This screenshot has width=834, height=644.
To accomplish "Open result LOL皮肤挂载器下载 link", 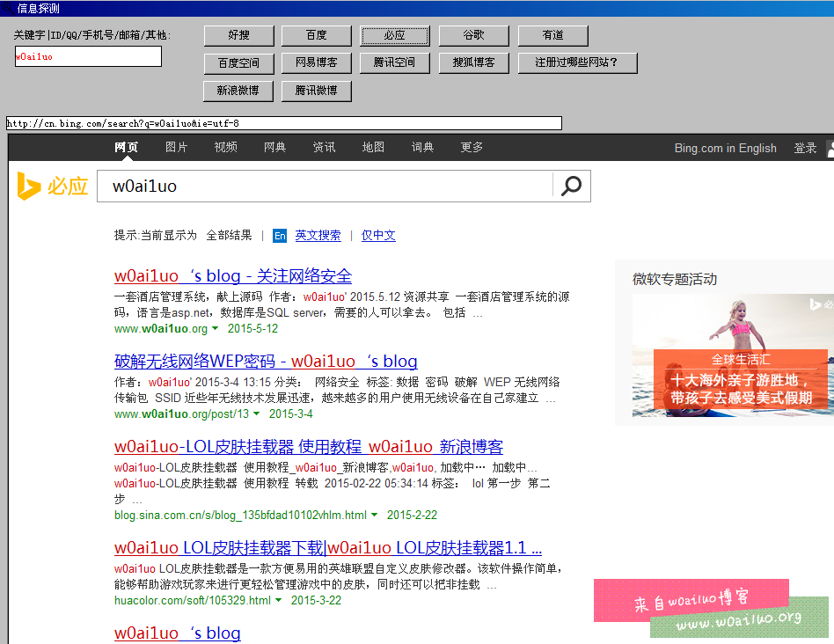I will 328,548.
